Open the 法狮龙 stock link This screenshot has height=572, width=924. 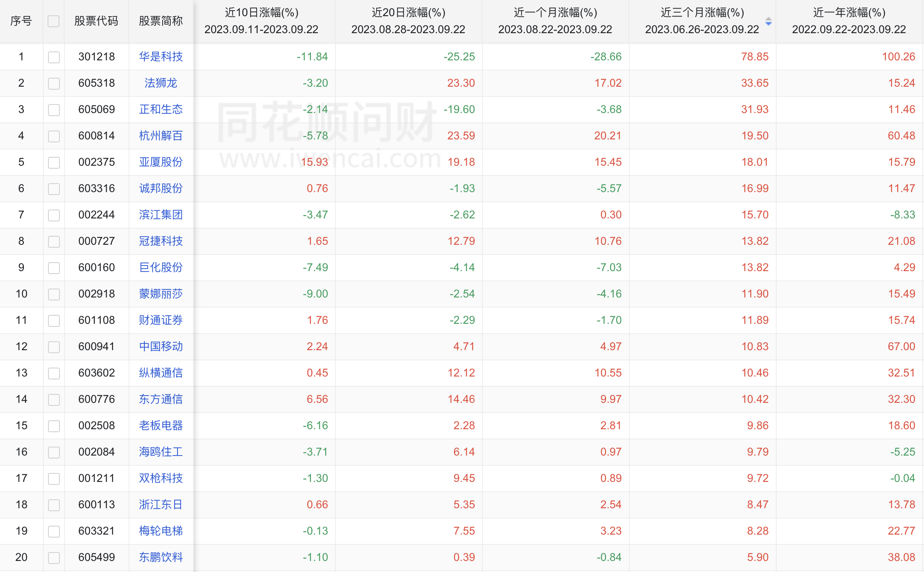161,83
